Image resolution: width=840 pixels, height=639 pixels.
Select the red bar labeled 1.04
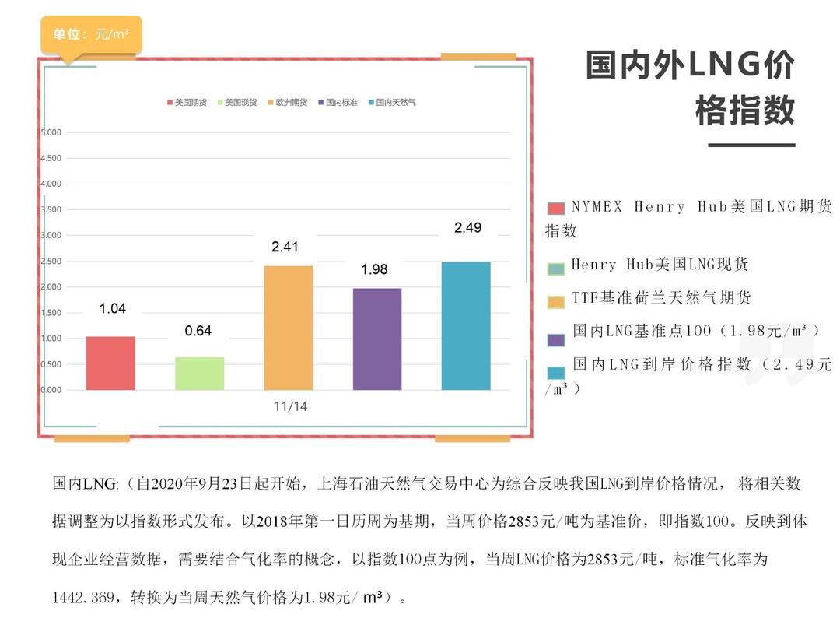pos(110,363)
